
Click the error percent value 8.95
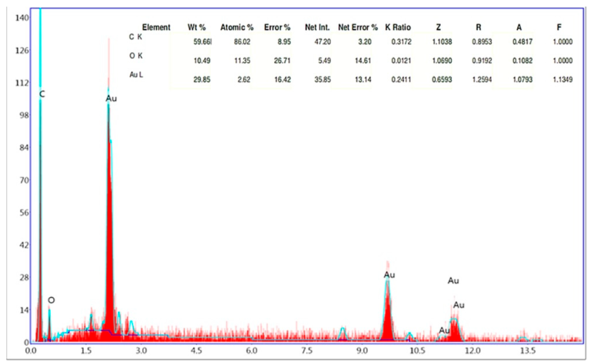click(284, 42)
